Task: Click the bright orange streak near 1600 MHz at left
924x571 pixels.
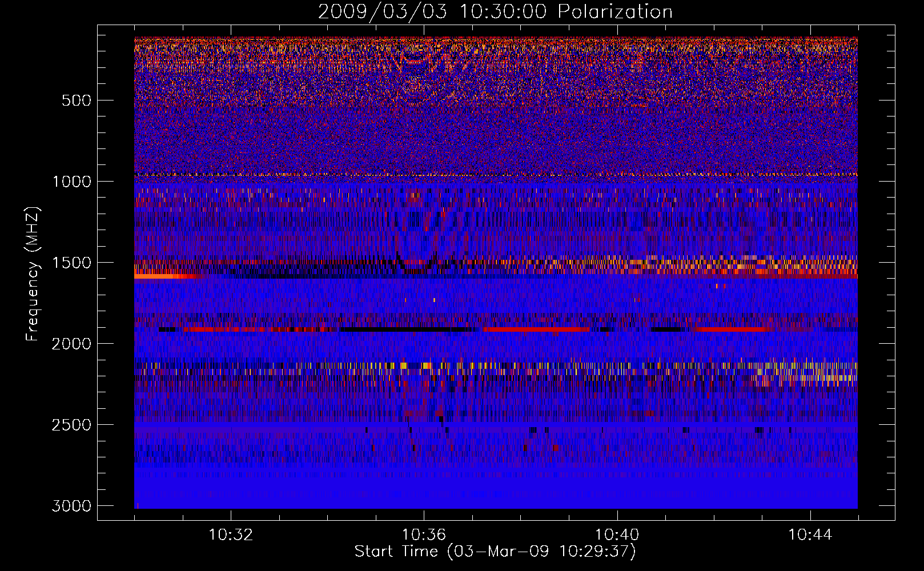Action: click(x=167, y=276)
